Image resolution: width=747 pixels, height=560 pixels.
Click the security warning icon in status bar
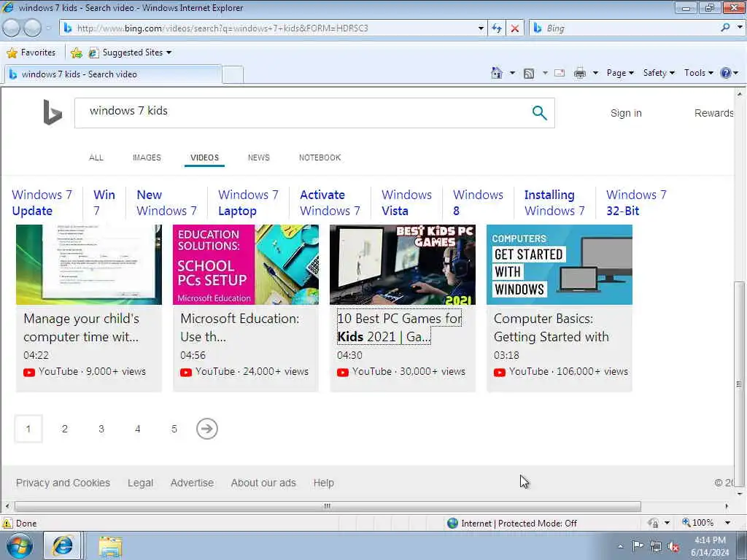7,523
